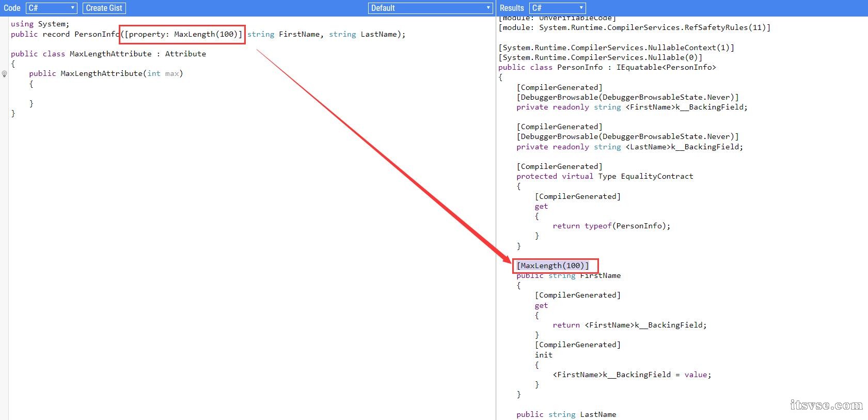Click 'public record PersonInfo' in the code
Screen dimensions: 868x420
(65, 34)
